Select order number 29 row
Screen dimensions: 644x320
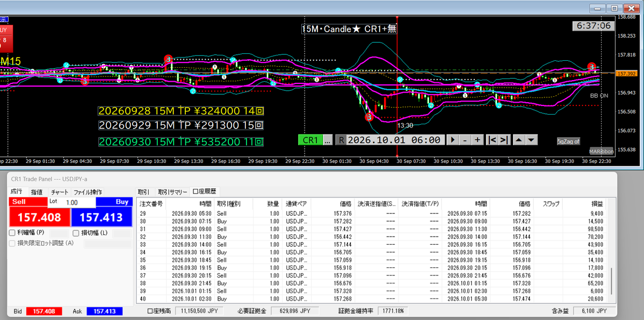(x=372, y=214)
